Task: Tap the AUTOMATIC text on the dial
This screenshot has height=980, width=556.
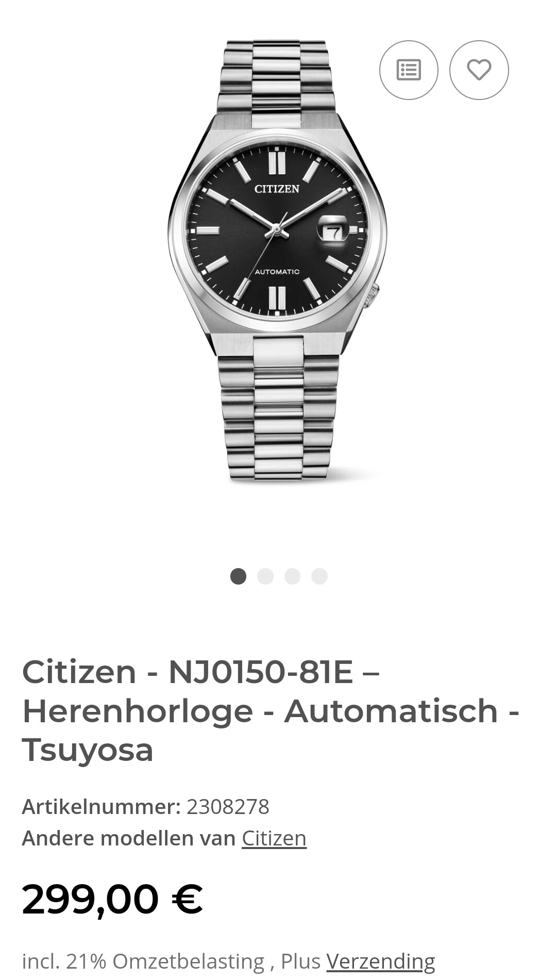Action: point(277,272)
